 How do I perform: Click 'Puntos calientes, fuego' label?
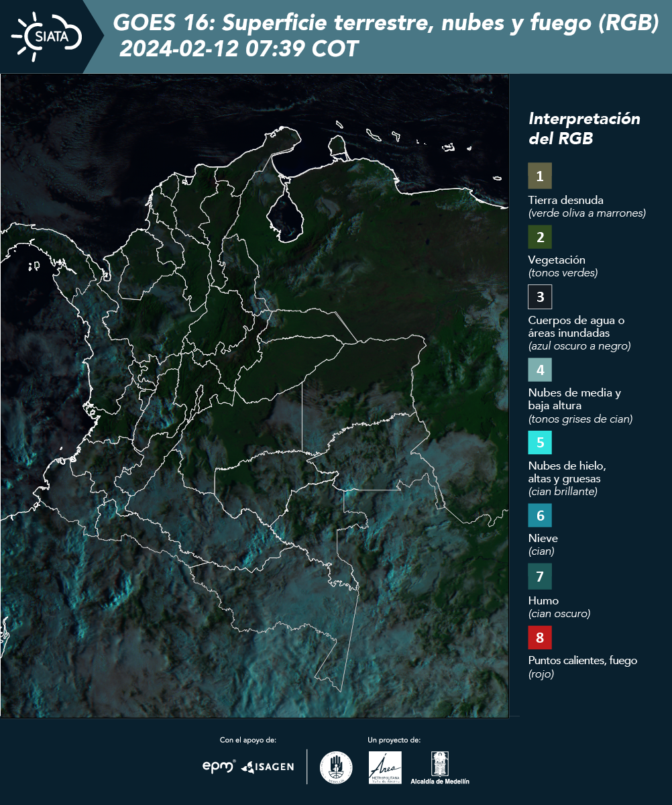click(583, 660)
